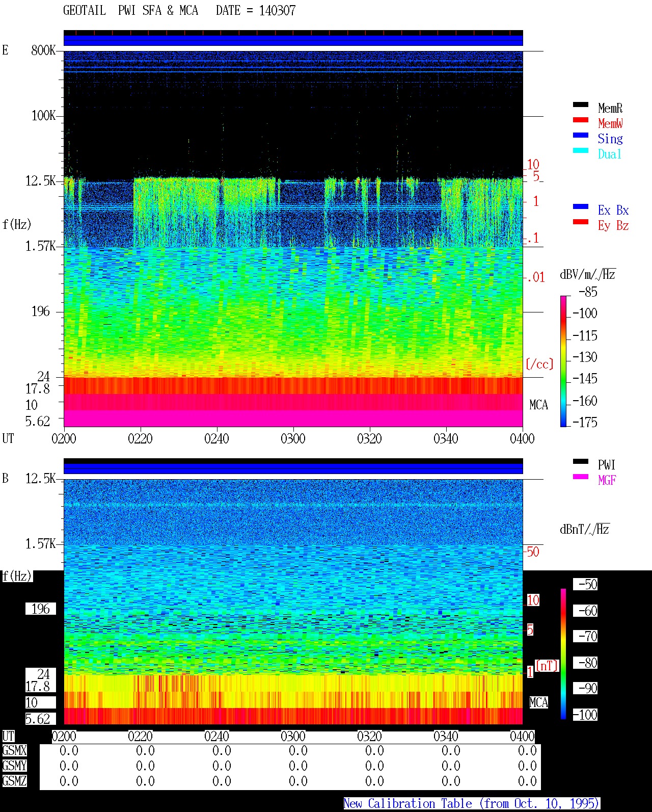
Task: Click the 'MemR' legend label
Action: [x=610, y=108]
